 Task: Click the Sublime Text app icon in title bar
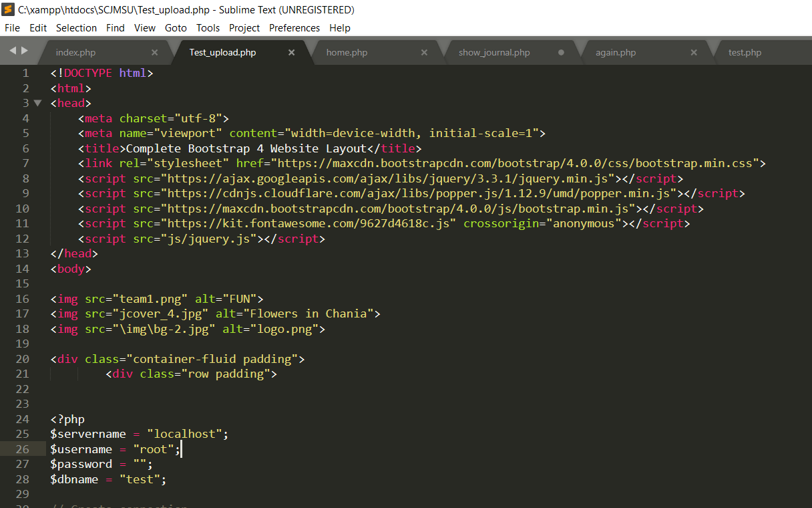(8, 9)
